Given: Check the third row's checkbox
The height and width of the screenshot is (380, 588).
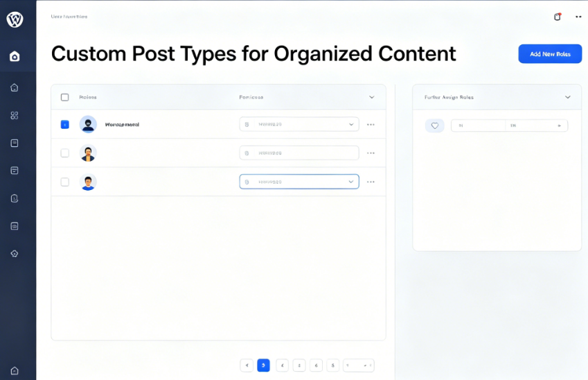Looking at the screenshot, I should [65, 182].
